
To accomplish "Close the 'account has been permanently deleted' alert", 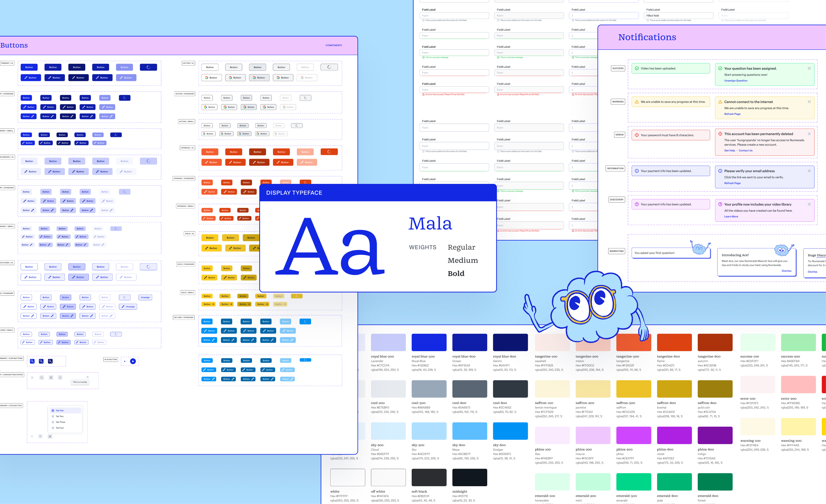I will point(809,134).
